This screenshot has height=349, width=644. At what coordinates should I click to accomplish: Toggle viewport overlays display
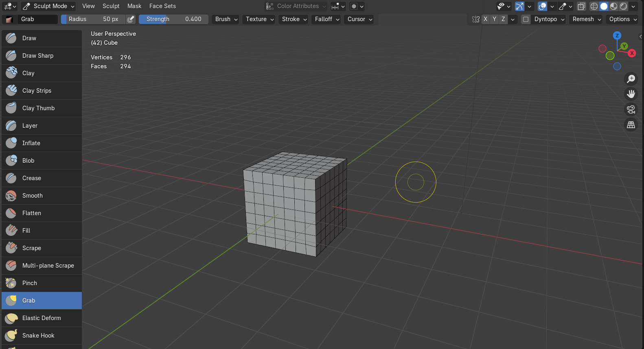(x=542, y=6)
